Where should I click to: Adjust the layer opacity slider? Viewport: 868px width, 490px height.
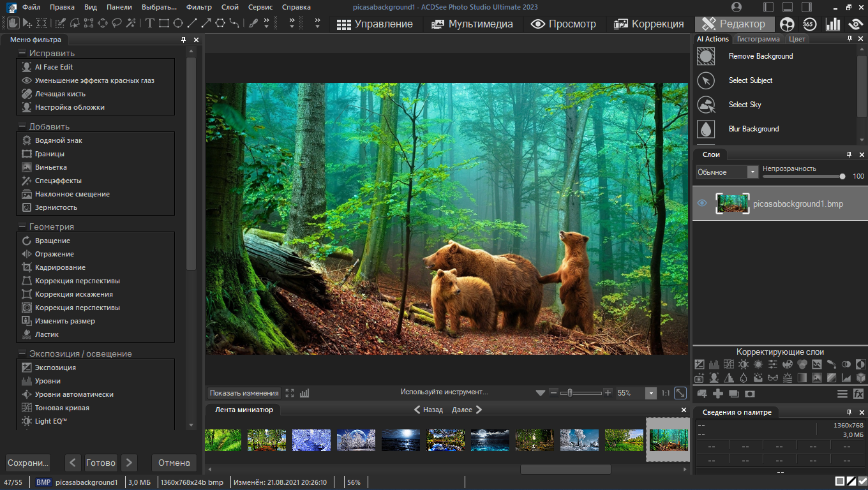click(804, 177)
